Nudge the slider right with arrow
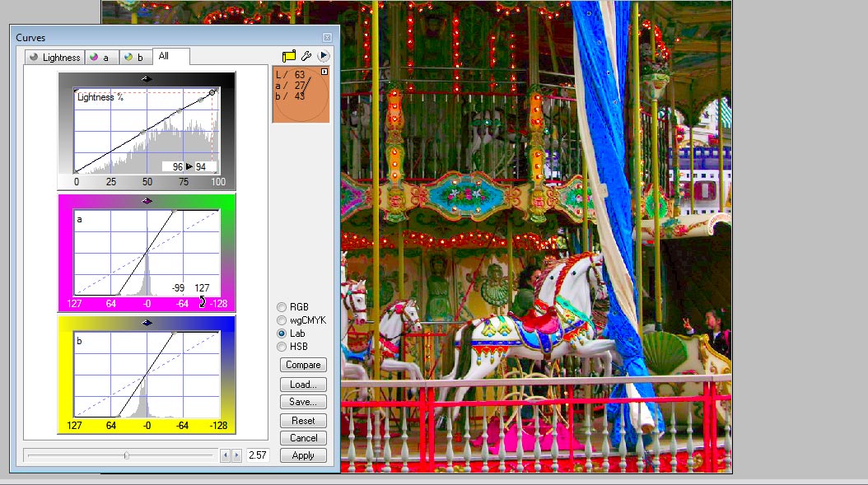Screen dimensions: 868x485 pyautogui.click(x=236, y=455)
